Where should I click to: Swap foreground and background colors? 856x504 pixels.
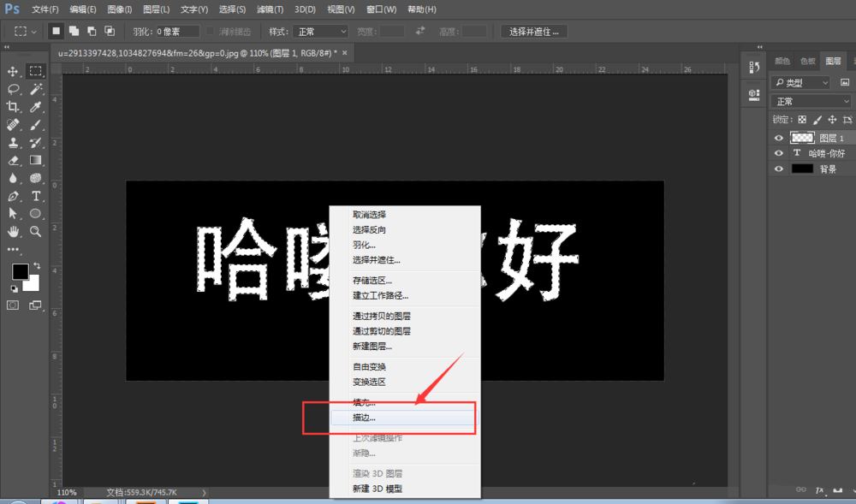pyautogui.click(x=37, y=265)
